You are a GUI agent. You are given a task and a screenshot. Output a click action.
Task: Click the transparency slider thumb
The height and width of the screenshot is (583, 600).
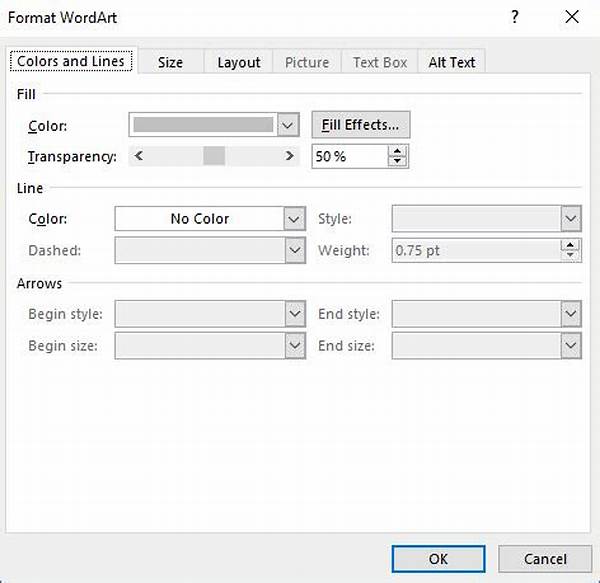[214, 156]
